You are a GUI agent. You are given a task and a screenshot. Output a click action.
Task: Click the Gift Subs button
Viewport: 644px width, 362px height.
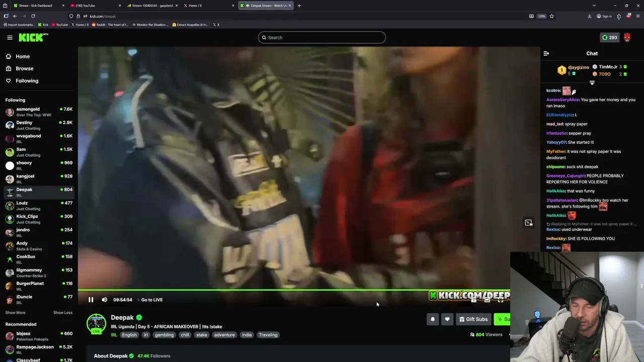(473, 319)
